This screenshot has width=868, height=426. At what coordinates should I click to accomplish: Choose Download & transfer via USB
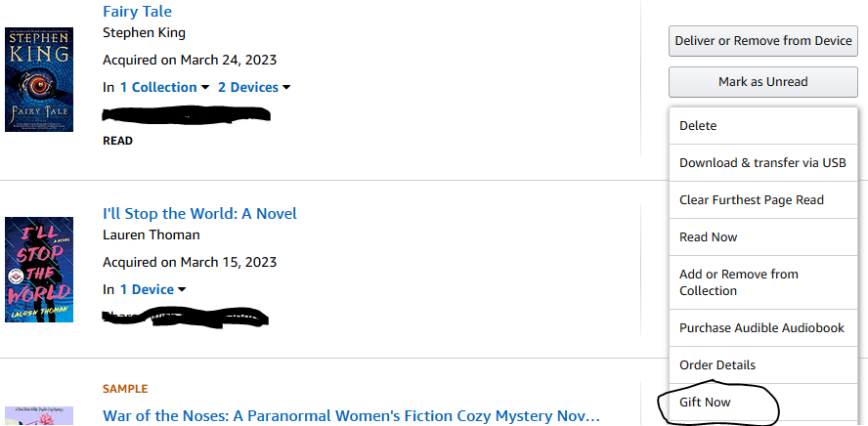(x=762, y=163)
